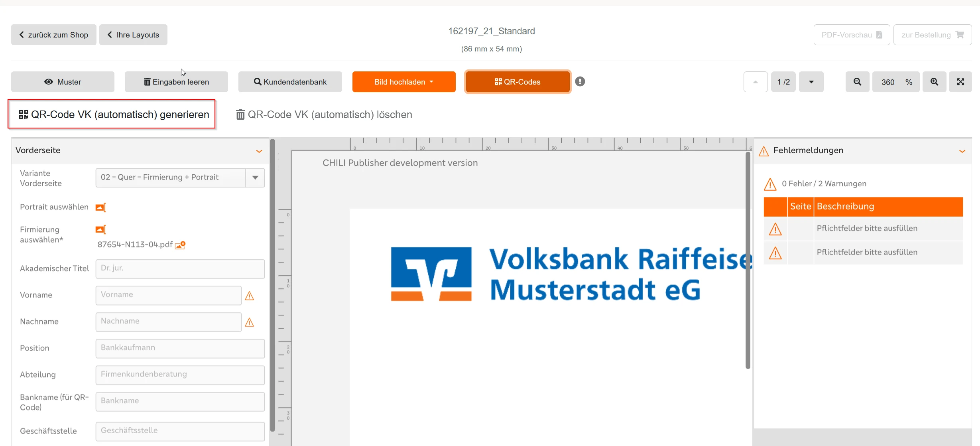Select QR-Code VK (automatisch) löschen
Image resolution: width=980 pixels, height=446 pixels.
(324, 115)
